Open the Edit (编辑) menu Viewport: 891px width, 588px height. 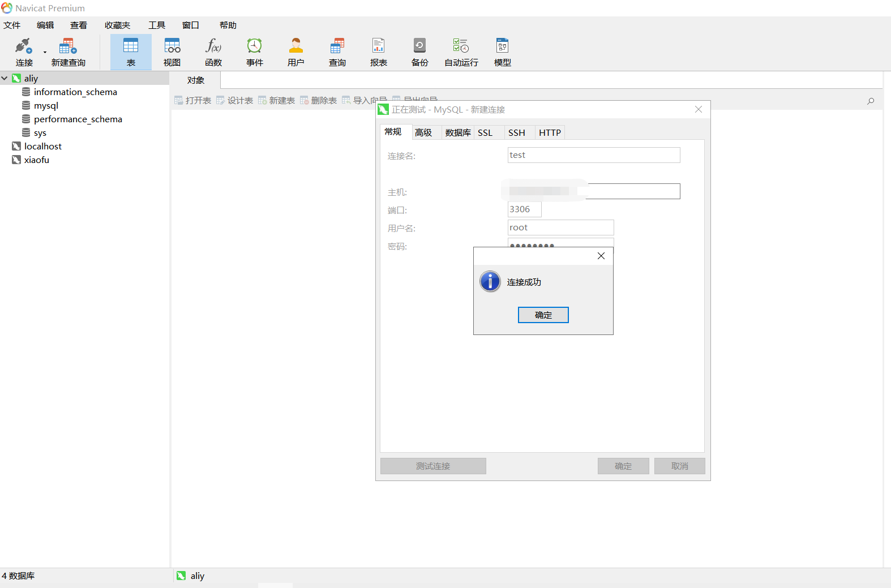(45, 25)
